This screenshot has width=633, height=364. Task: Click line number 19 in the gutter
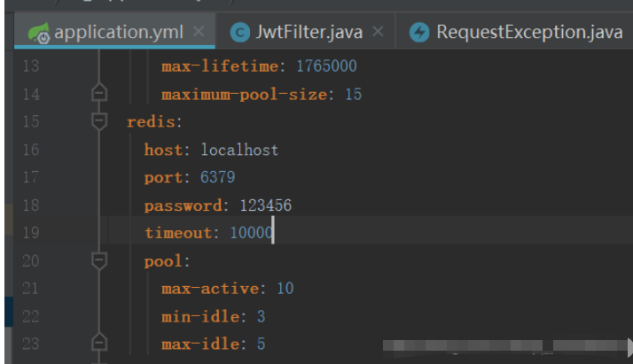(x=30, y=233)
